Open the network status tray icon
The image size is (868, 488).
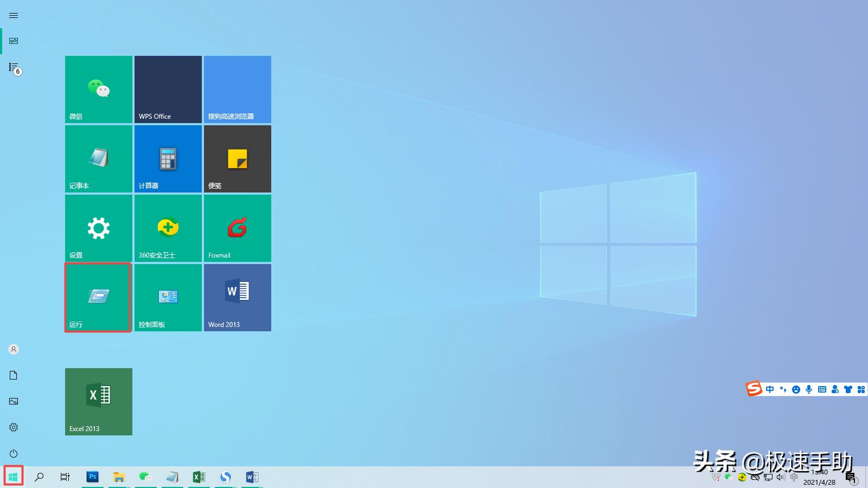[768, 478]
